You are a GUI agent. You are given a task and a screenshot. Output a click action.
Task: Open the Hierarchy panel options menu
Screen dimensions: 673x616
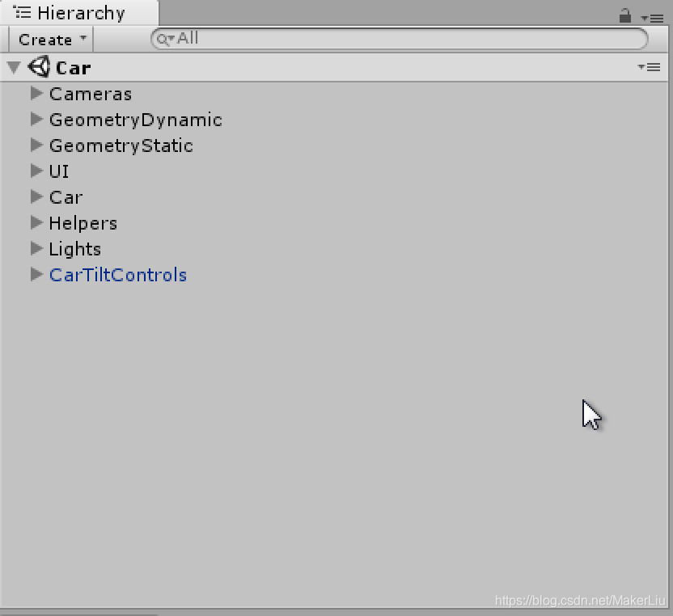(x=652, y=18)
